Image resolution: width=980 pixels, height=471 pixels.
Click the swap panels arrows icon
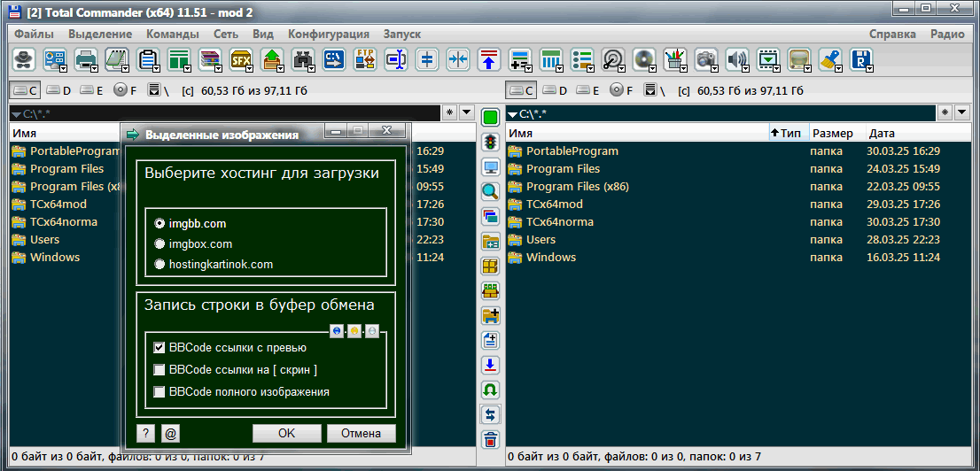[x=491, y=414]
